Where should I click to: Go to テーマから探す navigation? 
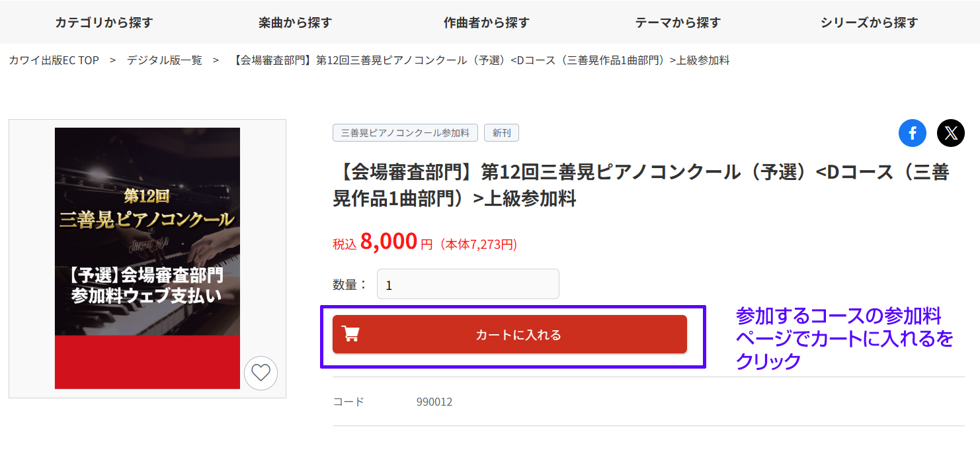click(x=677, y=23)
